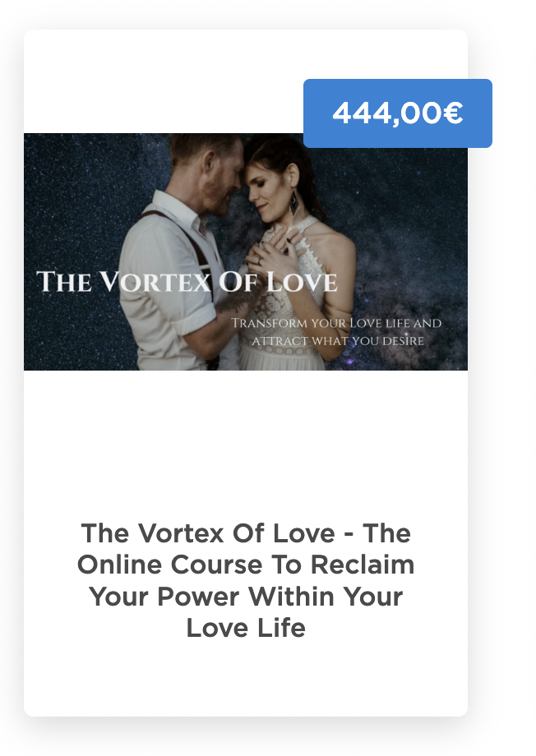Click the 444,00€ price badge

point(398,113)
